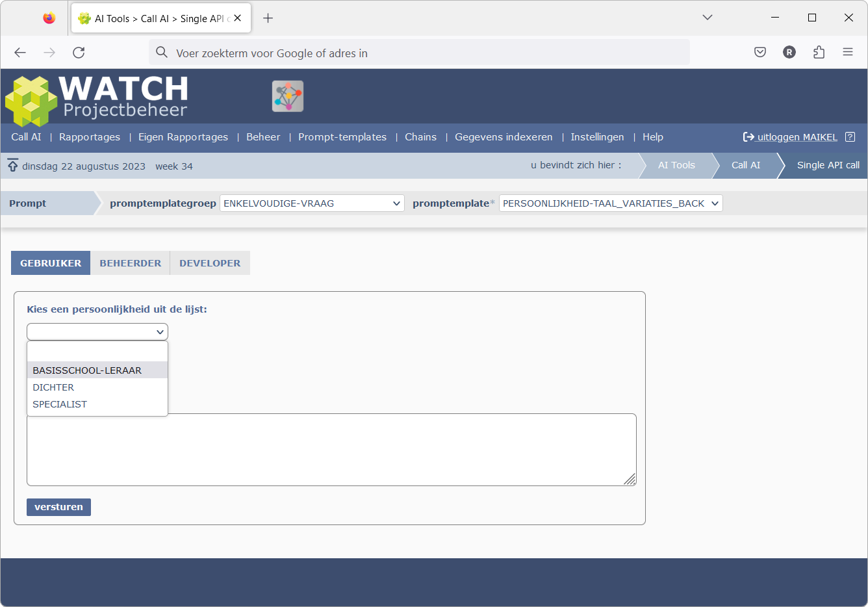Screen dimensions: 868x607
Task: List all tabs with chevron
Action: 708,18
